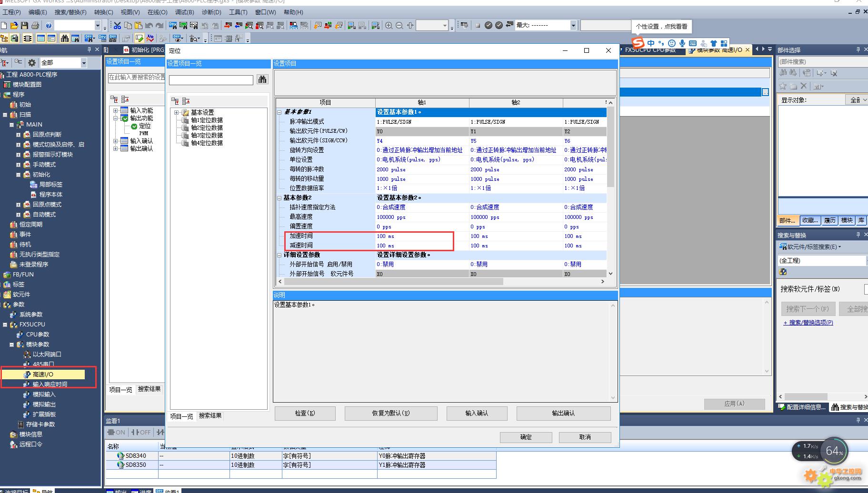Click the blue Help question mark icon
The height and width of the screenshot is (493, 868).
click(49, 25)
